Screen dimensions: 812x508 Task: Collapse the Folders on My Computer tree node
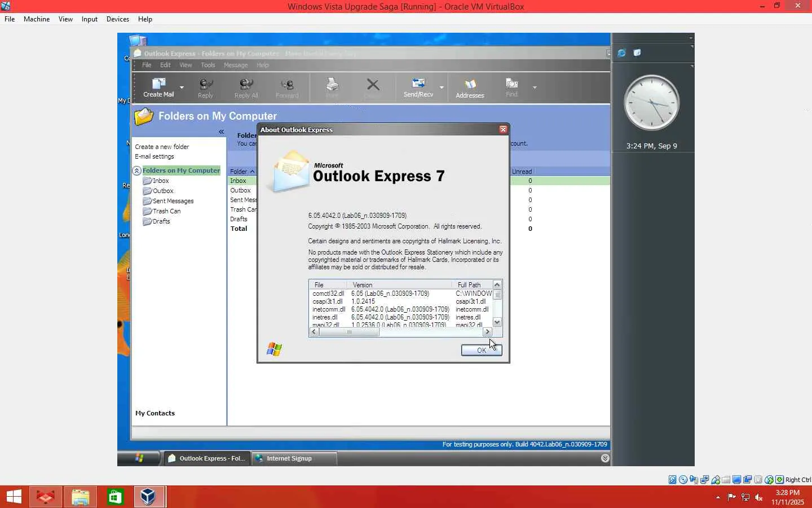137,170
